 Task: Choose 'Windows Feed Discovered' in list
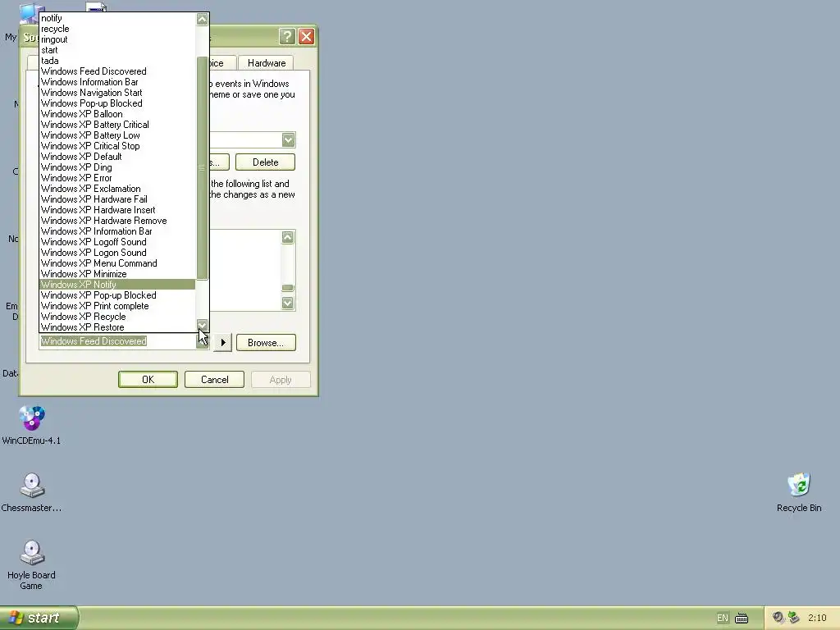(118, 71)
